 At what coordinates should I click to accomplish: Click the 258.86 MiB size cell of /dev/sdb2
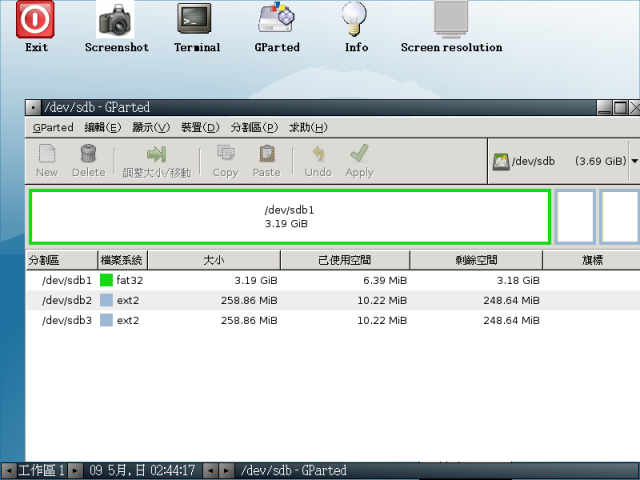pos(249,300)
